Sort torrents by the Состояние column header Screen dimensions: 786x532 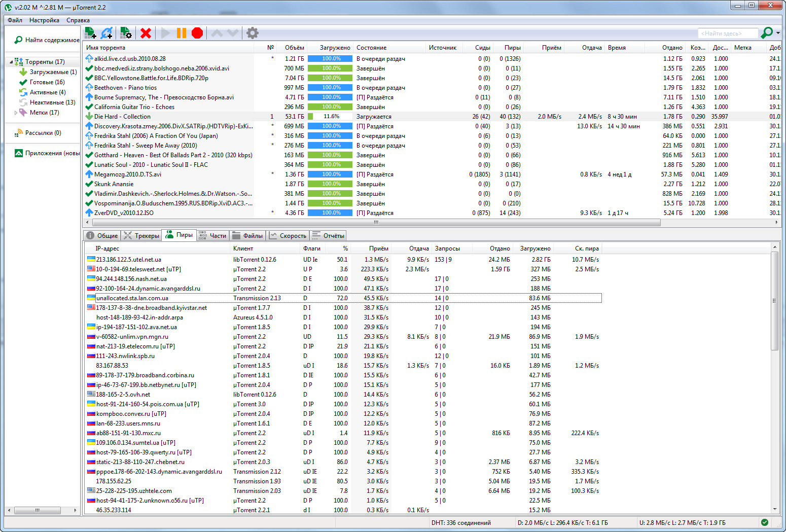(x=371, y=48)
